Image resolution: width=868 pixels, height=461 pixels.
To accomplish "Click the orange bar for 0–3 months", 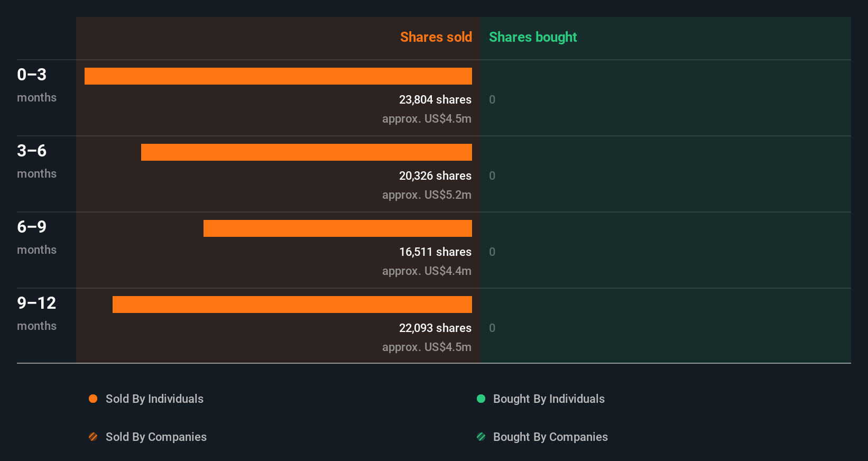I will (278, 76).
